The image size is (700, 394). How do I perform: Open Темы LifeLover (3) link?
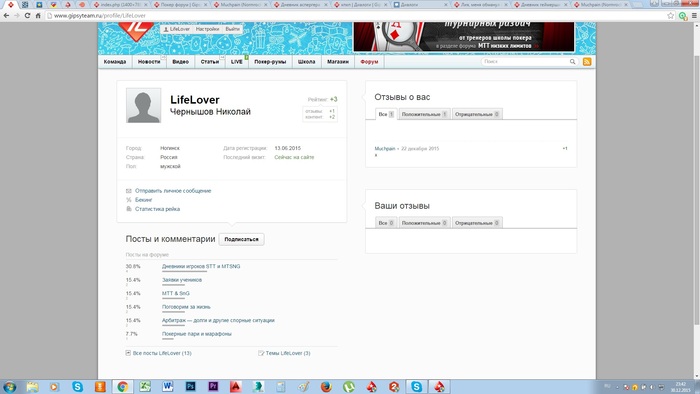coord(288,353)
